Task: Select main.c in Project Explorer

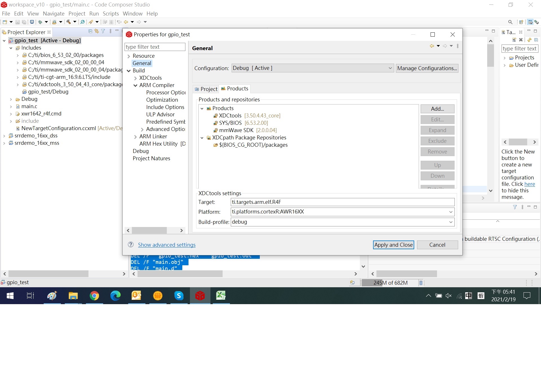Action: point(29,106)
